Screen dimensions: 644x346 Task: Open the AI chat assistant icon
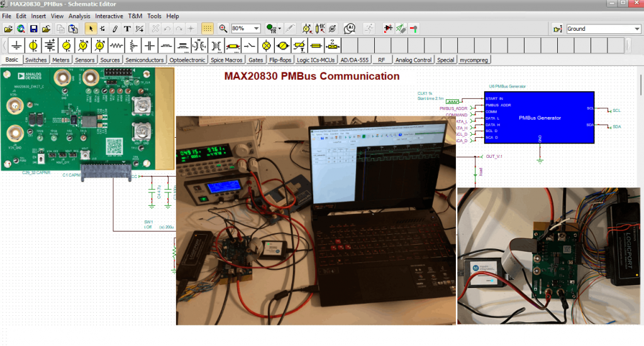[350, 29]
